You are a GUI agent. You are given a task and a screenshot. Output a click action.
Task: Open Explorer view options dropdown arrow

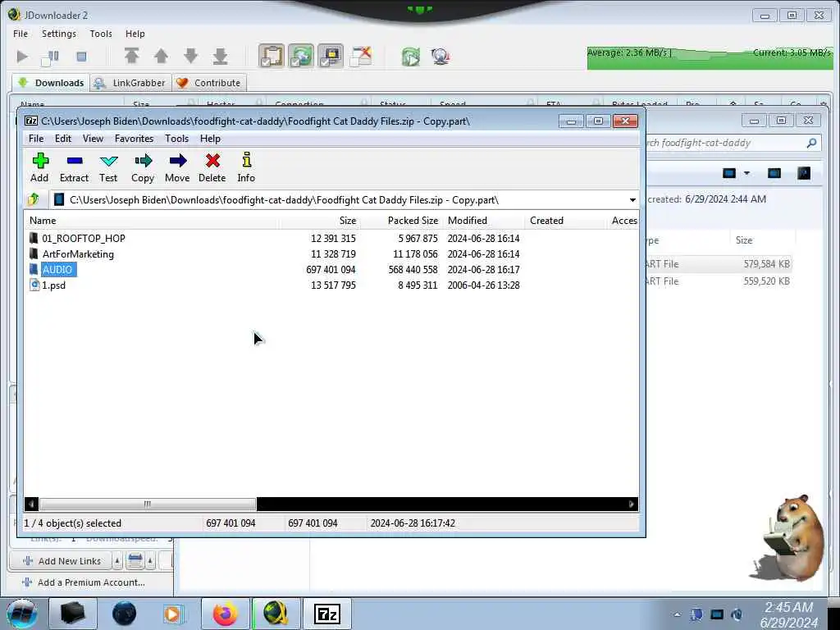click(746, 173)
